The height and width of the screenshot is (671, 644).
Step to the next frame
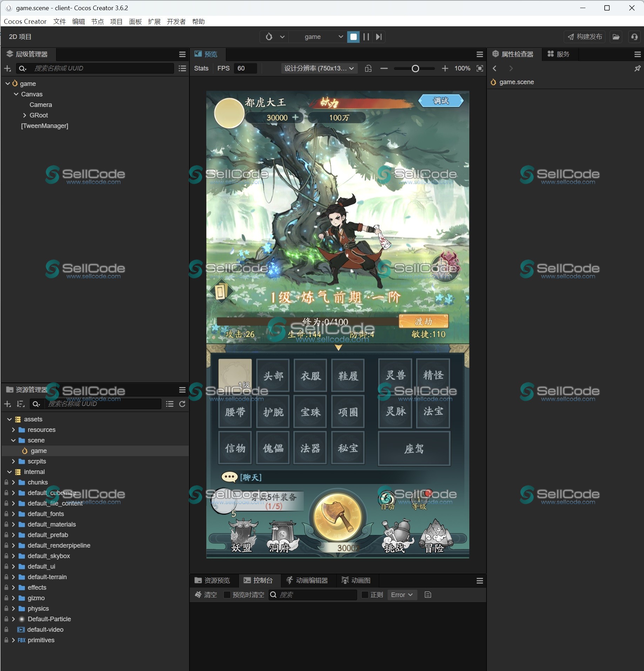(378, 37)
